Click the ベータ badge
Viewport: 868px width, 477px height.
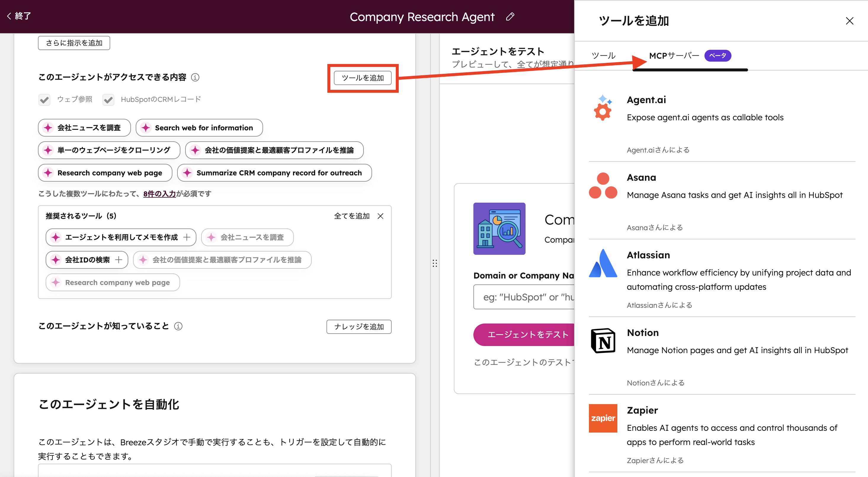(x=718, y=56)
